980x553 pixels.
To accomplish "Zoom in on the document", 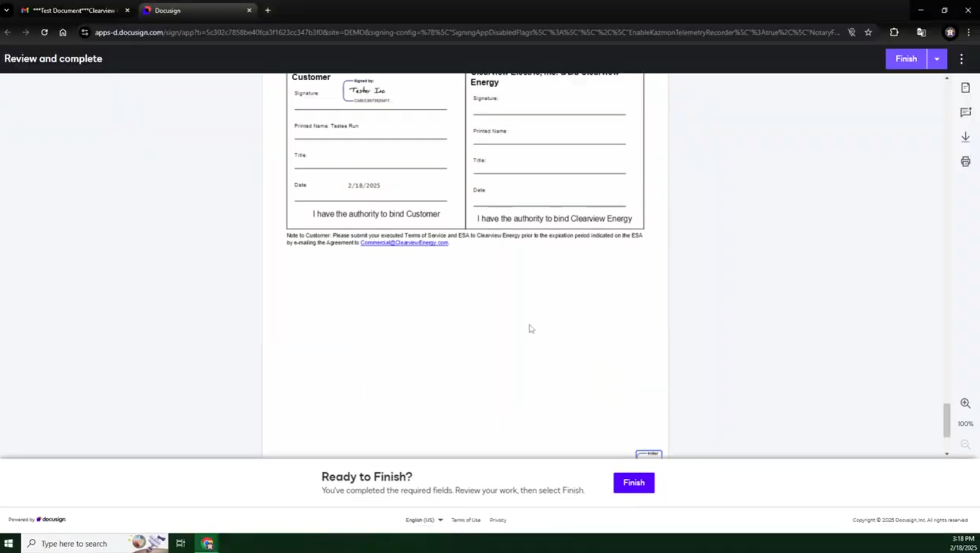I will [965, 403].
